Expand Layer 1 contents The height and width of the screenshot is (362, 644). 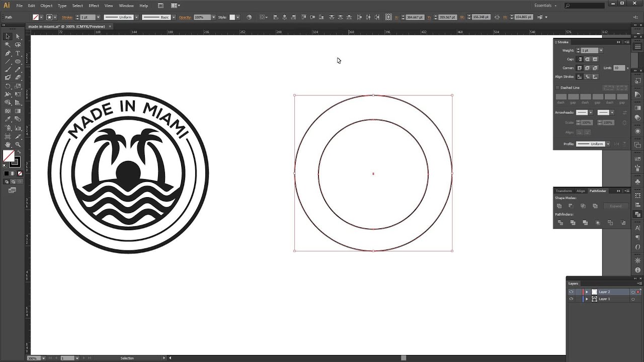click(x=587, y=299)
